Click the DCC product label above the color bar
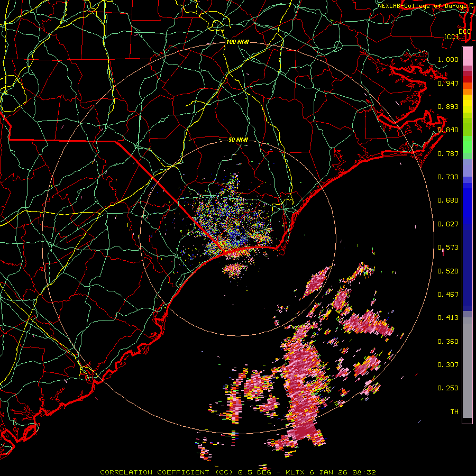Screen dimensions: 476x476 464,31
